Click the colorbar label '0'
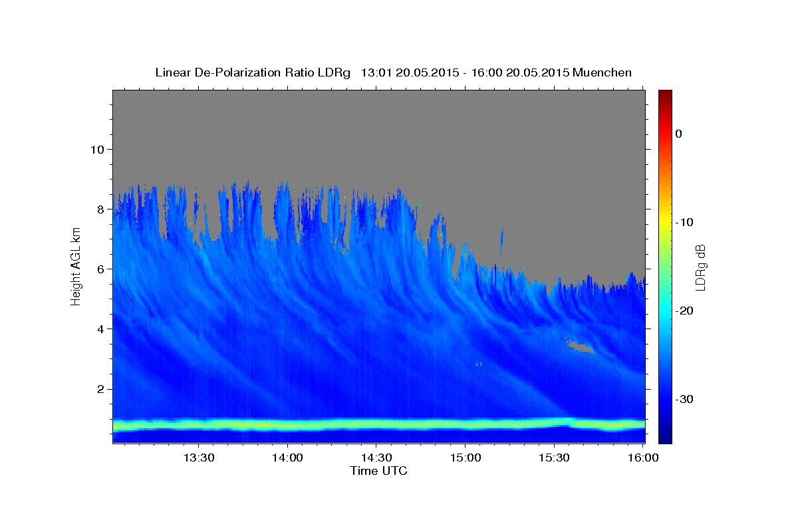Screen dimensions: 798x532 pos(679,134)
